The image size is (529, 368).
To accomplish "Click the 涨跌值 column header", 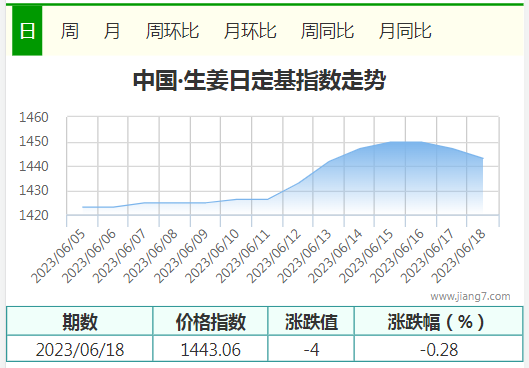I will tap(311, 321).
